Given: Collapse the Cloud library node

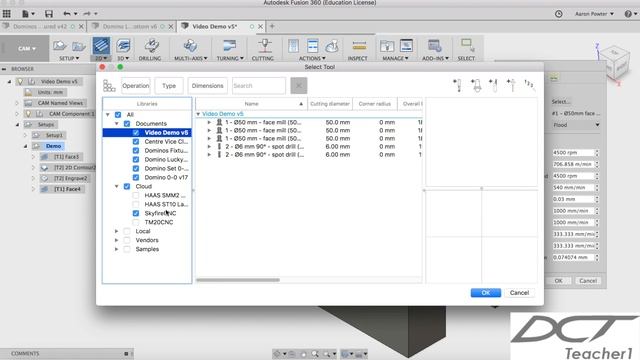Looking at the screenshot, I should [117, 187].
